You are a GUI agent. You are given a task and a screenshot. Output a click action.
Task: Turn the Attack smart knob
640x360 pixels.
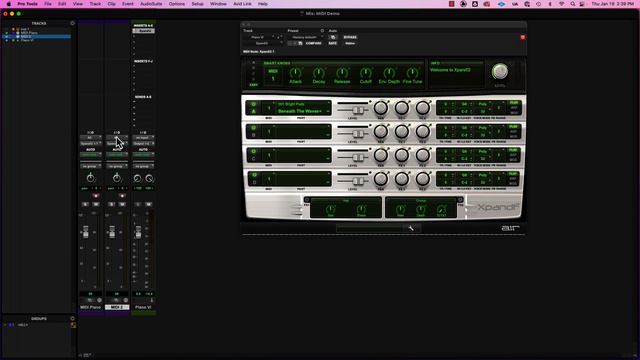[x=295, y=73]
